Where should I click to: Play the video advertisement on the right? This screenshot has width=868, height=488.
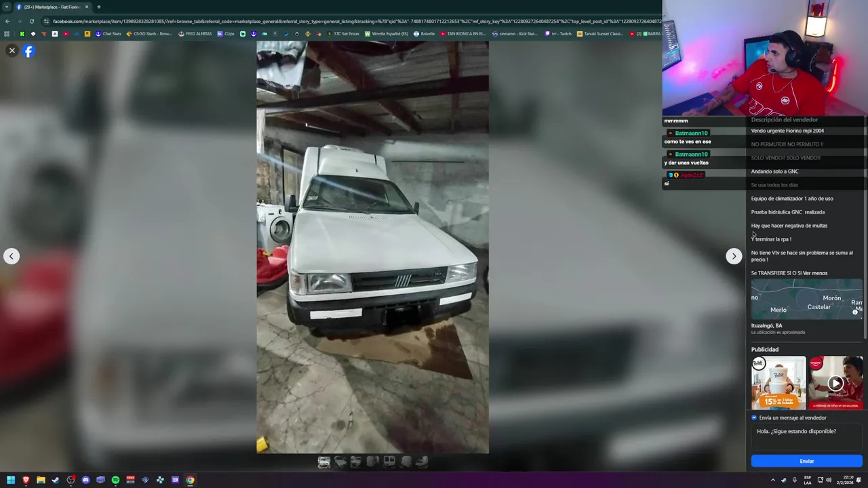(x=835, y=383)
